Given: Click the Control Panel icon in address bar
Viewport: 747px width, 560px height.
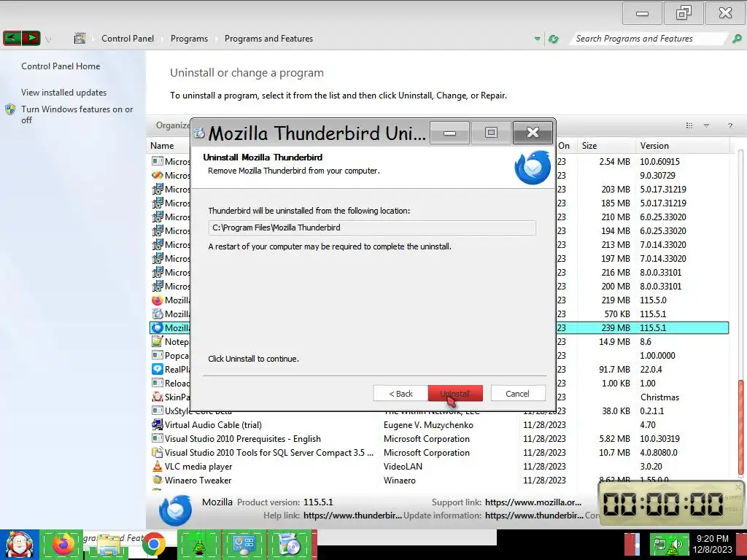Looking at the screenshot, I should click(x=80, y=38).
